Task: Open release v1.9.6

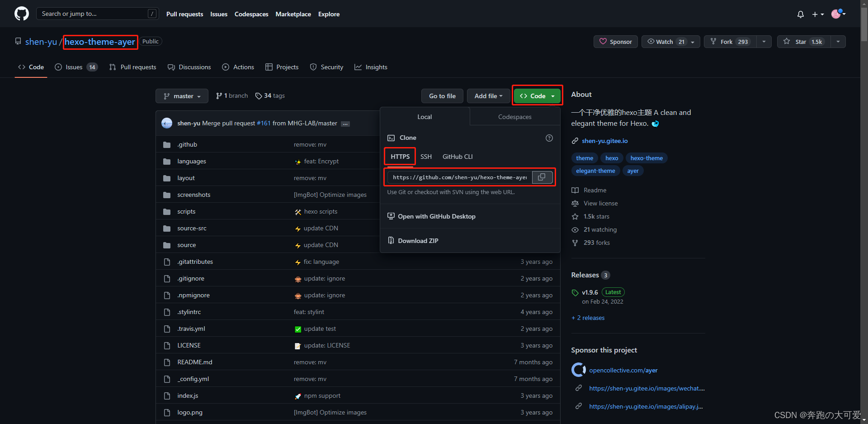Action: [590, 292]
